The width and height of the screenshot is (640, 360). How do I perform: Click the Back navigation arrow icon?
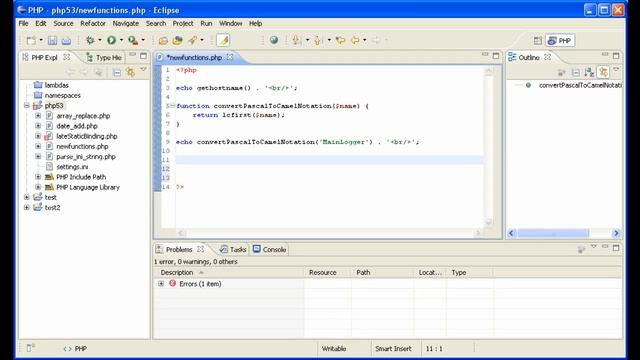(355, 40)
